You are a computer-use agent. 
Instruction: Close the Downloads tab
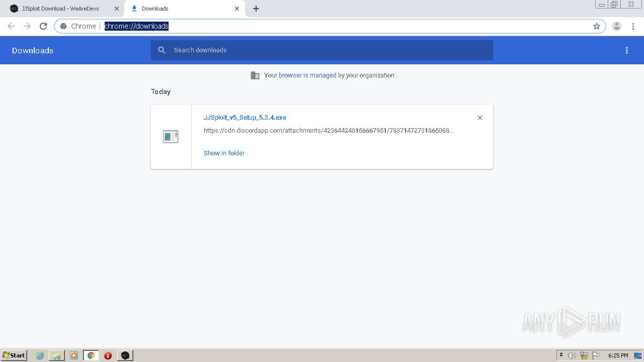pos(237,9)
